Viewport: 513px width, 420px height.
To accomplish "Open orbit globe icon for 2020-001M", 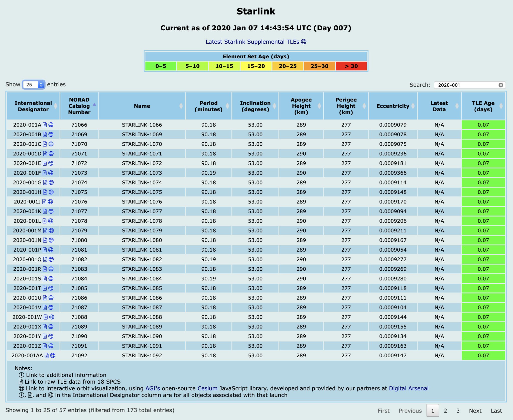I will pyautogui.click(x=51, y=231).
